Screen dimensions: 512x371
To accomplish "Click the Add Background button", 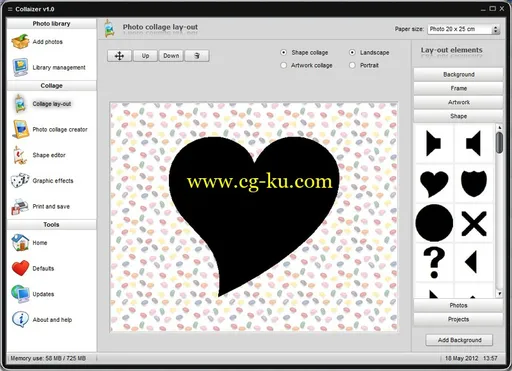I will point(459,340).
